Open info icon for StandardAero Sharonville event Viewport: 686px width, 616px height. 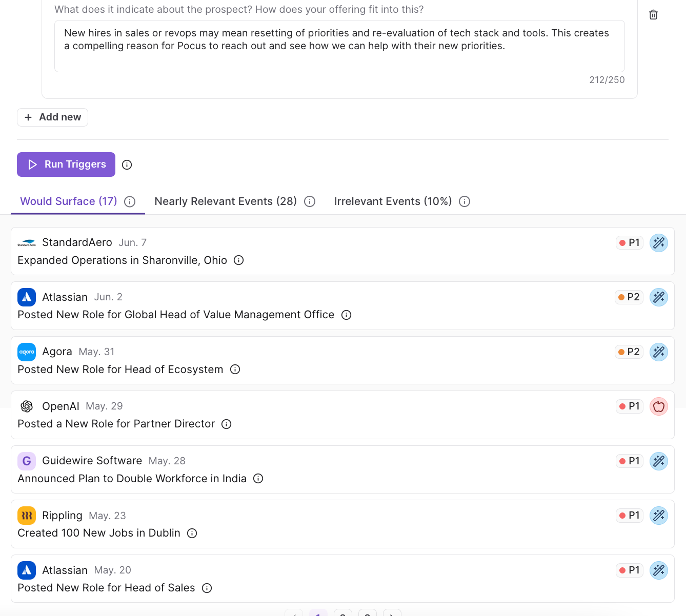(x=239, y=260)
